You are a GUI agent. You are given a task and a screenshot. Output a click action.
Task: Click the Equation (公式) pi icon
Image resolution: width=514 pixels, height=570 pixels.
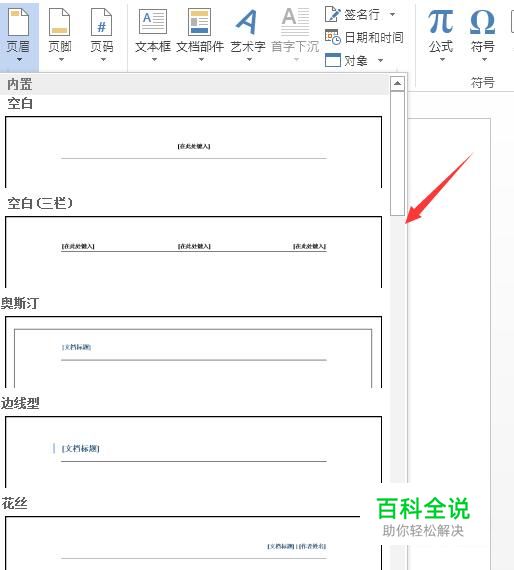441,22
